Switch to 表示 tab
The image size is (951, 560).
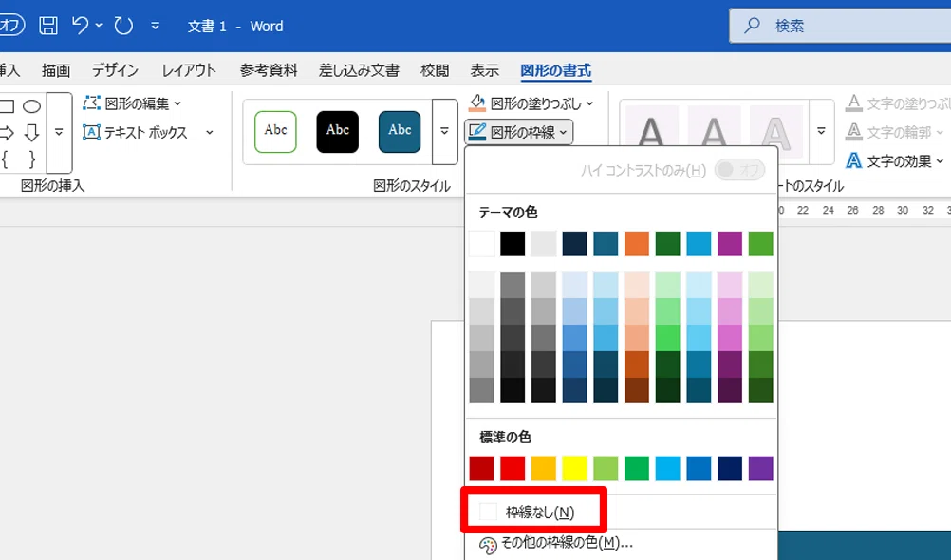click(485, 70)
